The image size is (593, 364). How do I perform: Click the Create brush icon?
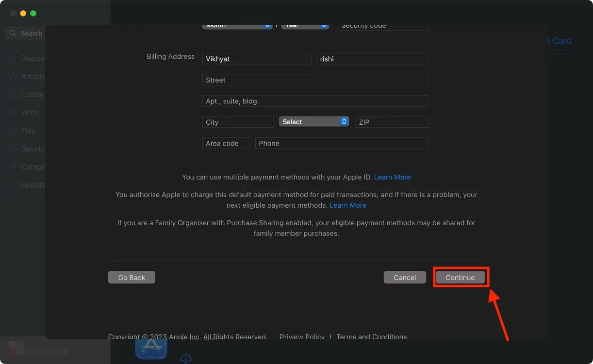[x=13, y=95]
